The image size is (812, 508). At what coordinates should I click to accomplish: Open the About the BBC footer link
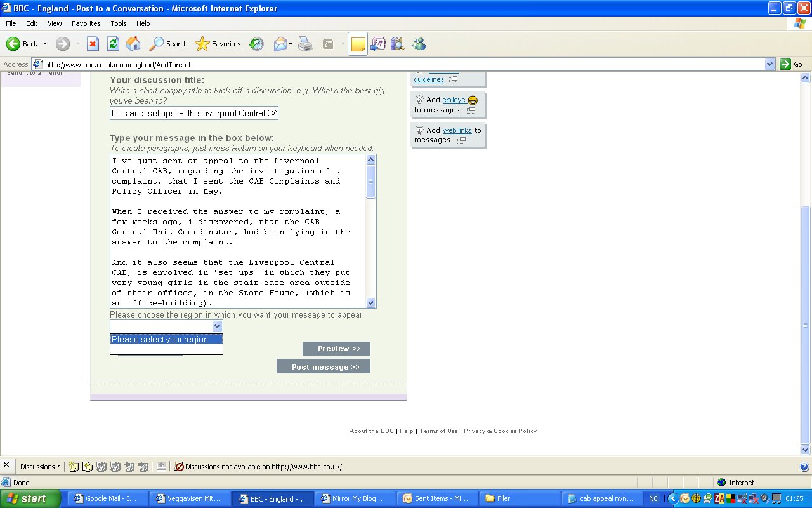372,431
